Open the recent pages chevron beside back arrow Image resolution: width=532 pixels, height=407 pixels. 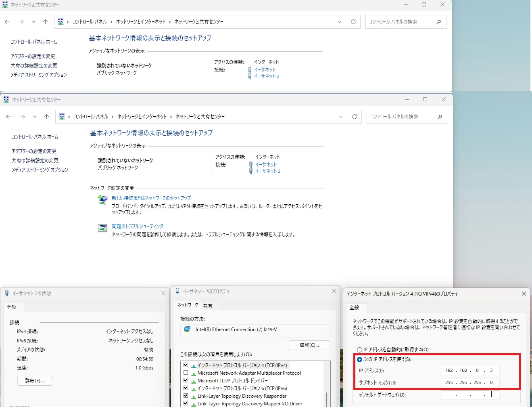34,116
